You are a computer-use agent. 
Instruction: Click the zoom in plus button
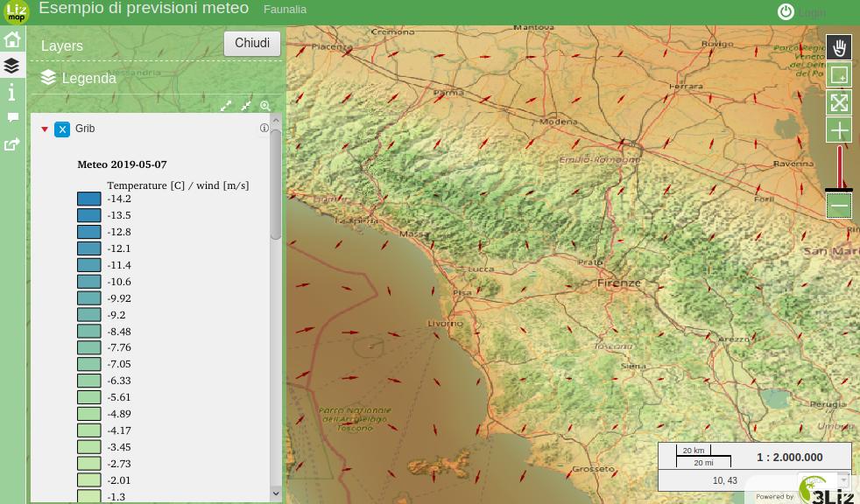839,130
